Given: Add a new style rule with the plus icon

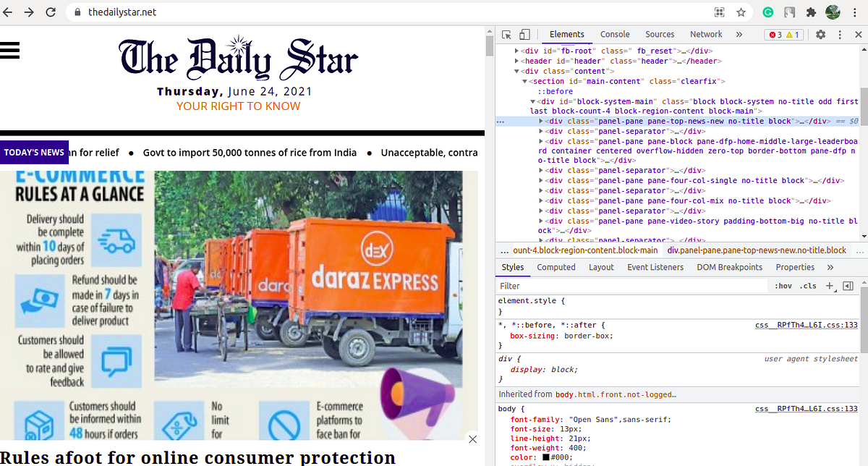Looking at the screenshot, I should pos(830,285).
